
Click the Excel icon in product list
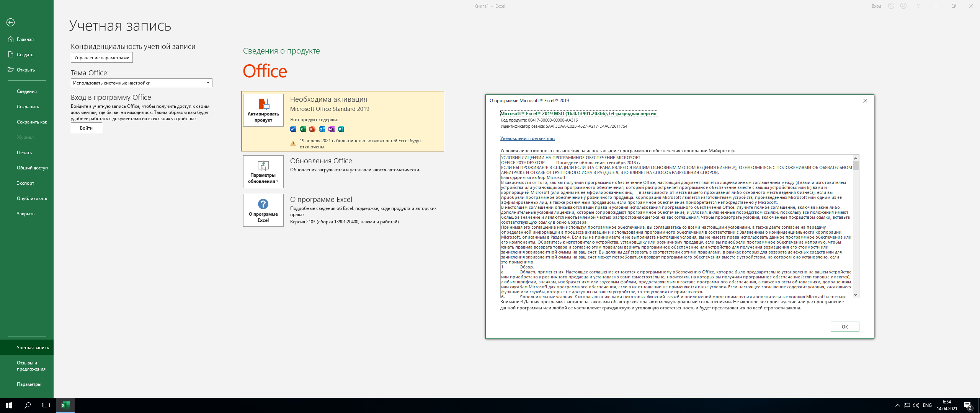tap(303, 129)
